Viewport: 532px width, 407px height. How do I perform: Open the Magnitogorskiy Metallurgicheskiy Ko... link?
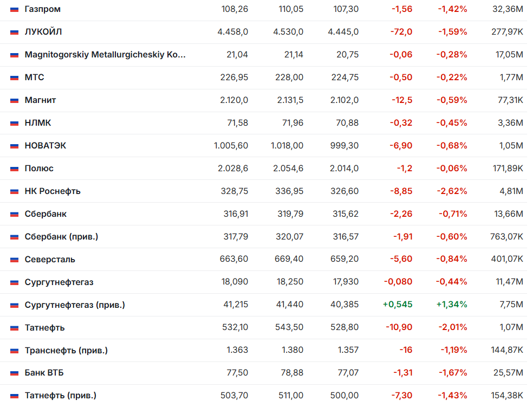coord(105,55)
